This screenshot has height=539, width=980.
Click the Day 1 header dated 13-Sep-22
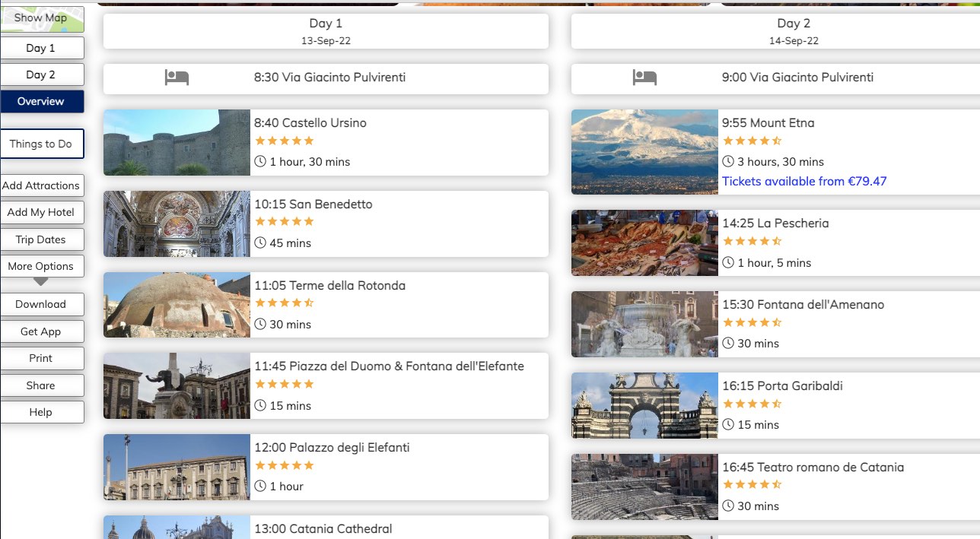pos(326,31)
